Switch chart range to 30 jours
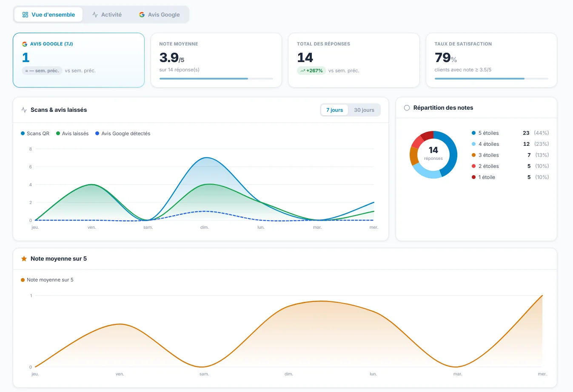The width and height of the screenshot is (573, 392). (x=364, y=110)
